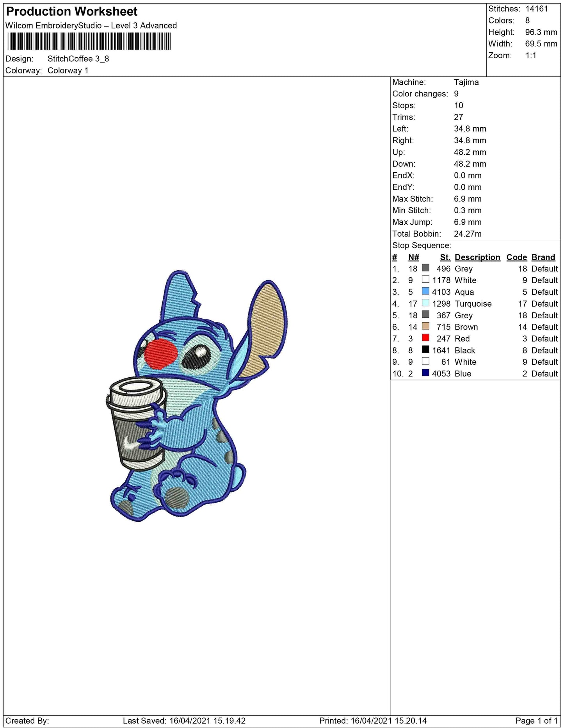This screenshot has height=728, width=564.
Task: Click the Stitch coffee embroidery design preview
Action: pyautogui.click(x=196, y=396)
